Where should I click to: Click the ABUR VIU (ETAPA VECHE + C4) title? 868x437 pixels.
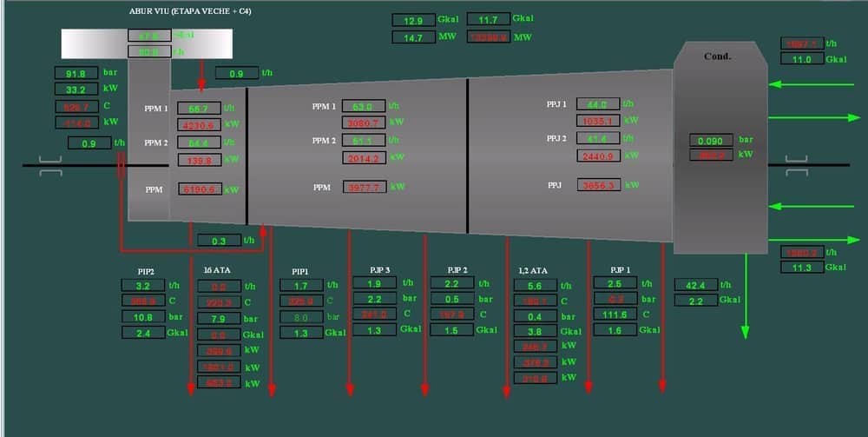190,10
